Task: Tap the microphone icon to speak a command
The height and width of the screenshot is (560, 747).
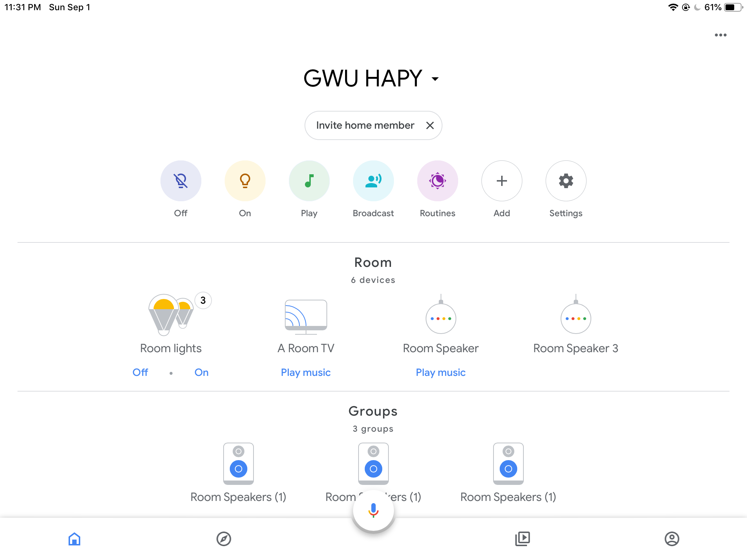Action: coord(373,511)
